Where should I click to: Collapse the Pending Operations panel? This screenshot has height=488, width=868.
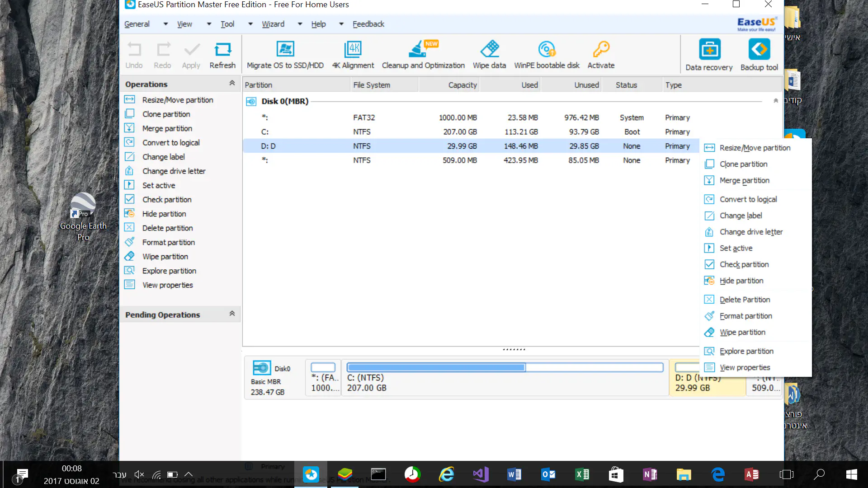pos(232,314)
